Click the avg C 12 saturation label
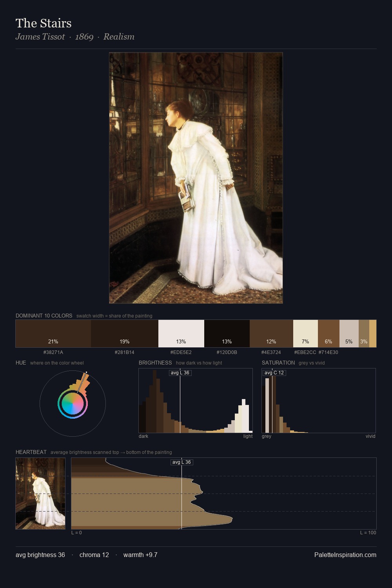The image size is (392, 588). pos(274,373)
